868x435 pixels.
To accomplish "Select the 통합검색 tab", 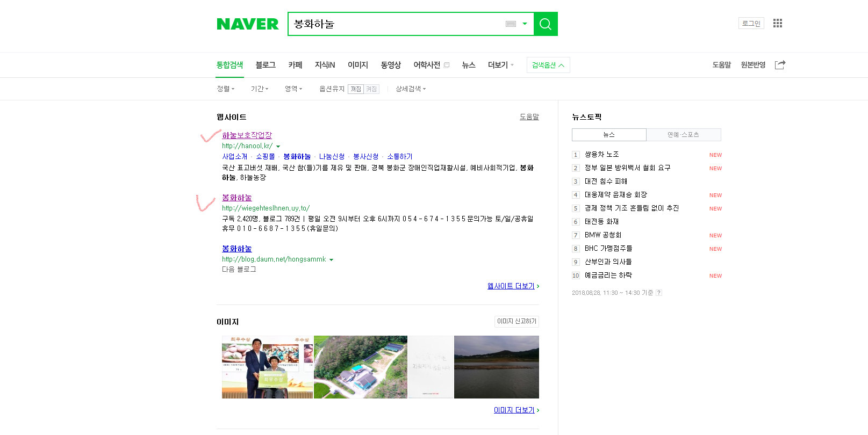I will (x=230, y=65).
